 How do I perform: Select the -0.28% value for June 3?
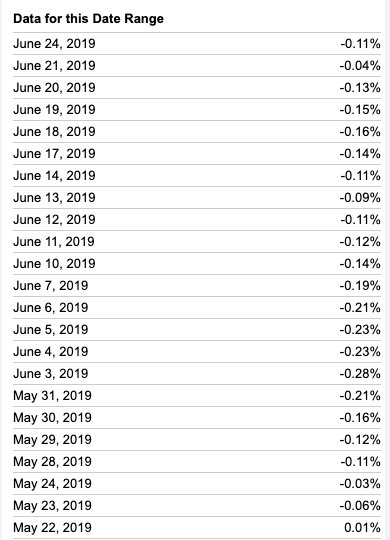(x=360, y=374)
